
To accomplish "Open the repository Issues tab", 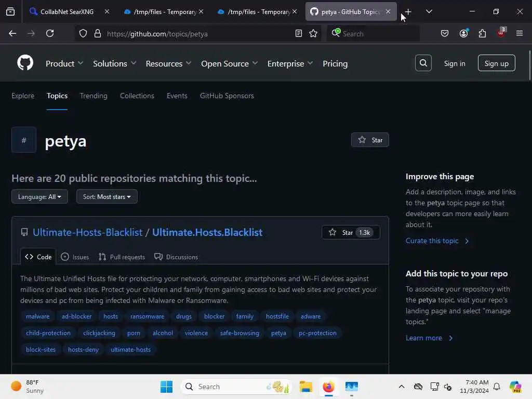I will click(75, 257).
